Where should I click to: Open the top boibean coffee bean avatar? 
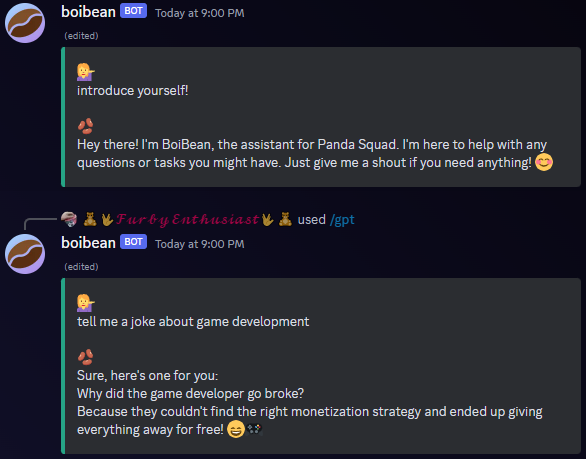click(x=25, y=23)
